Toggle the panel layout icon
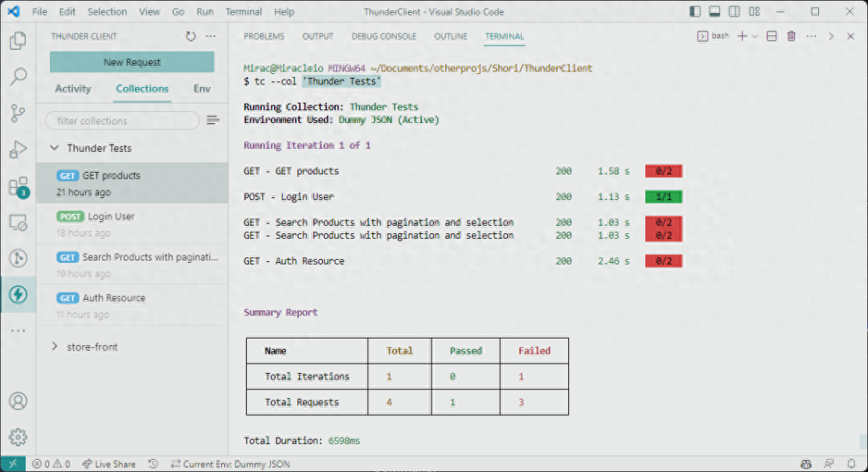This screenshot has width=868, height=472. click(x=714, y=11)
